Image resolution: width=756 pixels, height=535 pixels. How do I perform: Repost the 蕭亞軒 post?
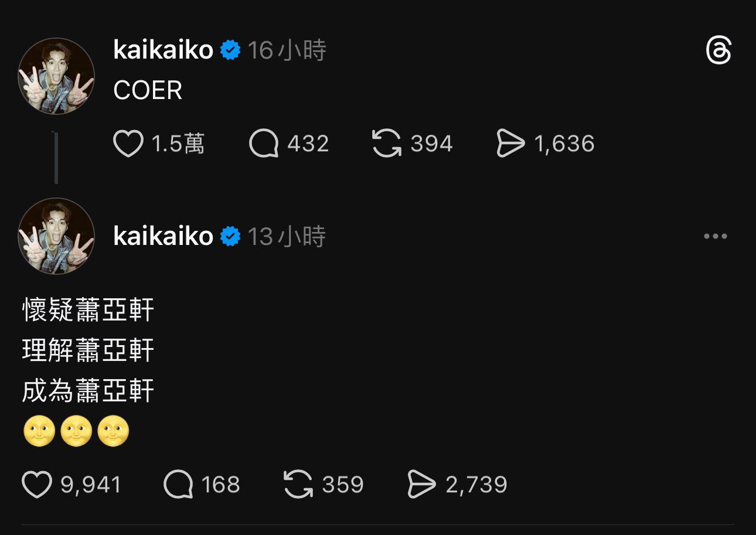pos(298,485)
